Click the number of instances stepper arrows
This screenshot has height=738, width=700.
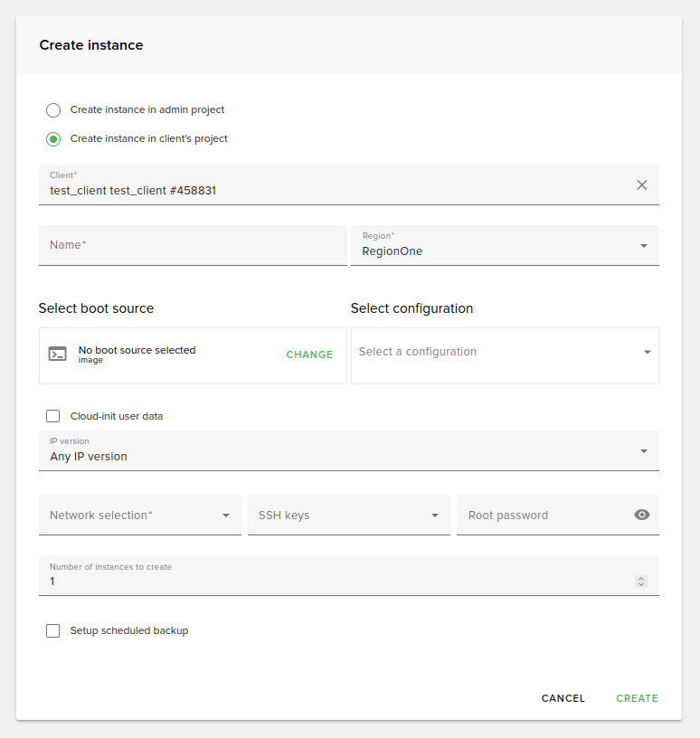click(x=641, y=582)
